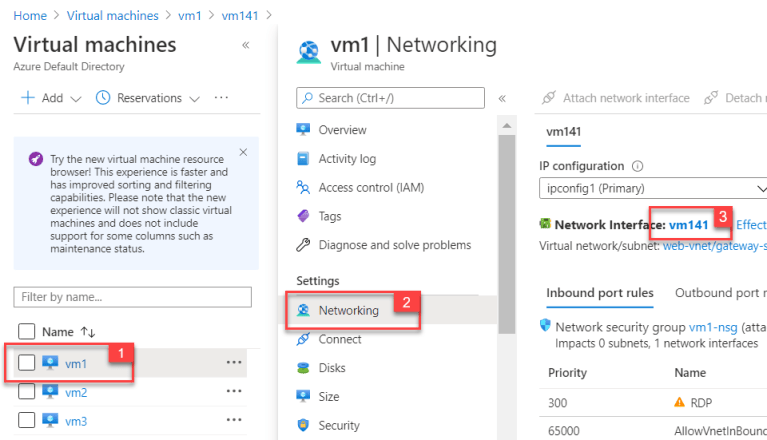Click vm2 monitor icon

(x=50, y=392)
